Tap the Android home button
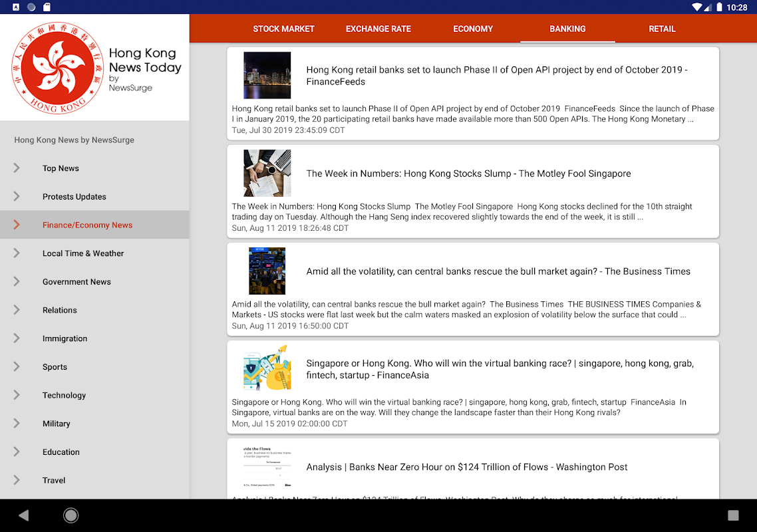Image resolution: width=757 pixels, height=532 pixels. [x=71, y=515]
